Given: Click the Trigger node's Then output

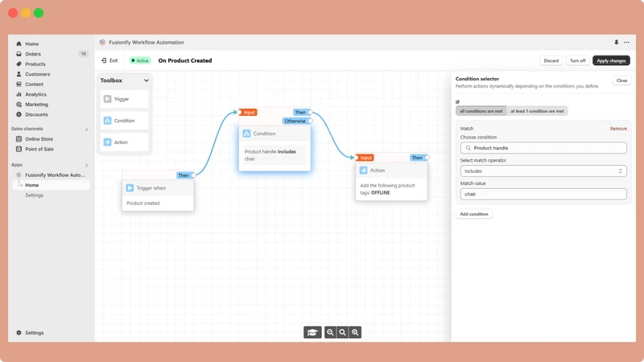Looking at the screenshot, I should pos(186,175).
